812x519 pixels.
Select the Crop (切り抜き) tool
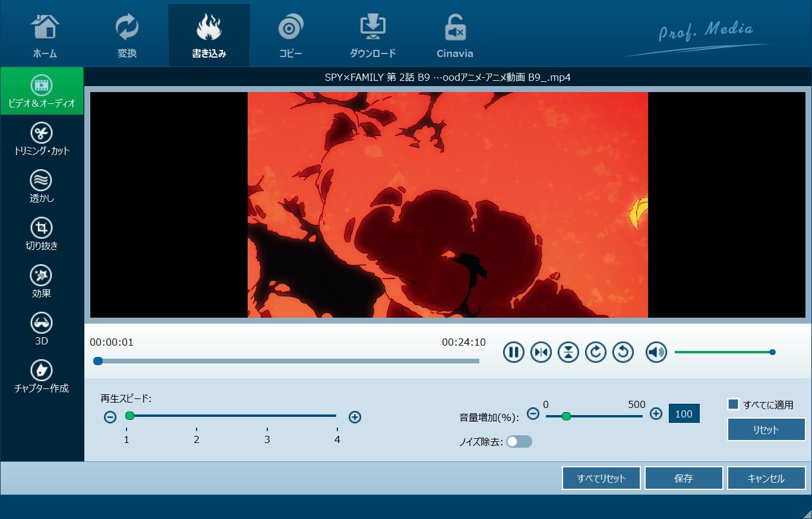pyautogui.click(x=42, y=234)
